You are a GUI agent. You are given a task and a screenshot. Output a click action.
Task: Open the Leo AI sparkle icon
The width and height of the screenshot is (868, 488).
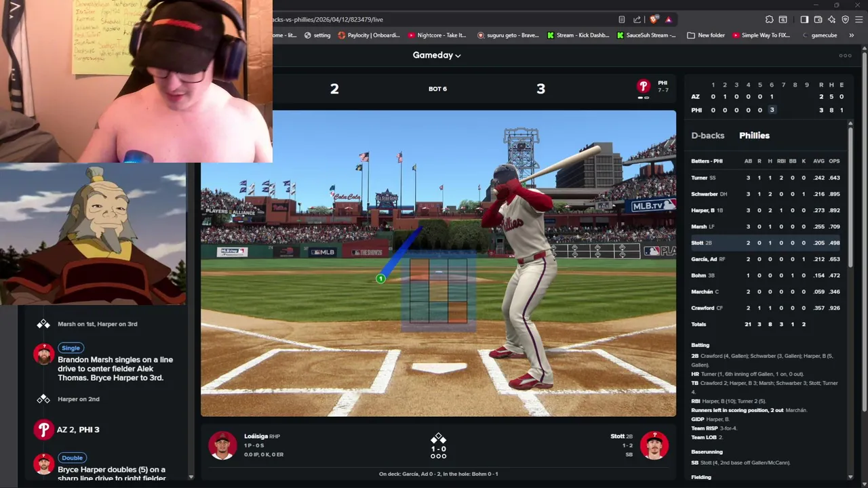click(831, 20)
